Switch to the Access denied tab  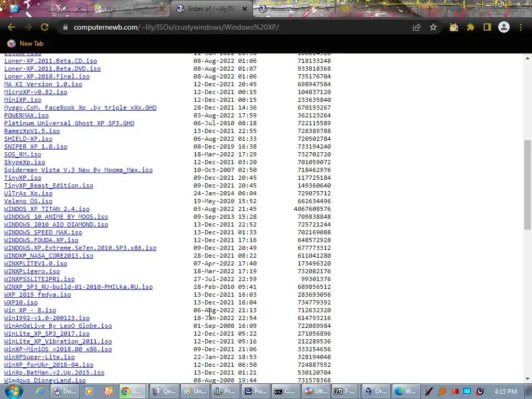pos(294,9)
